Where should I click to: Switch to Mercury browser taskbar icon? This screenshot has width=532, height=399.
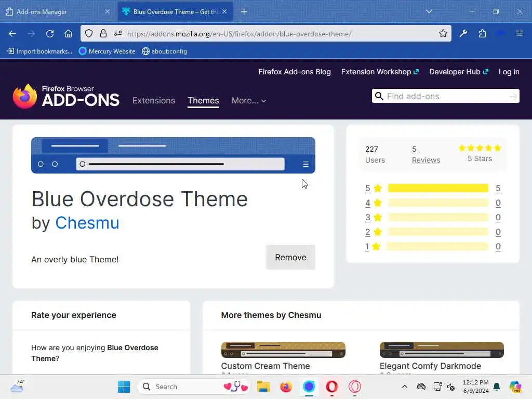pos(309,387)
